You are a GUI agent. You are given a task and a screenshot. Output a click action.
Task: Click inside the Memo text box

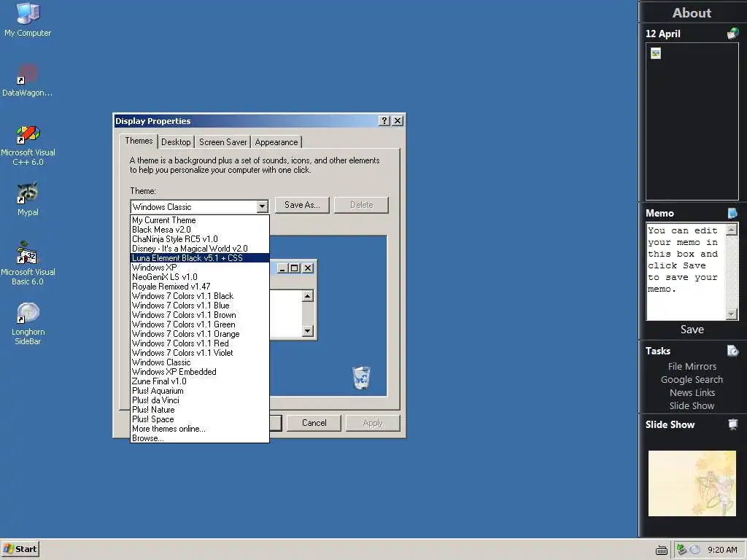click(x=686, y=272)
